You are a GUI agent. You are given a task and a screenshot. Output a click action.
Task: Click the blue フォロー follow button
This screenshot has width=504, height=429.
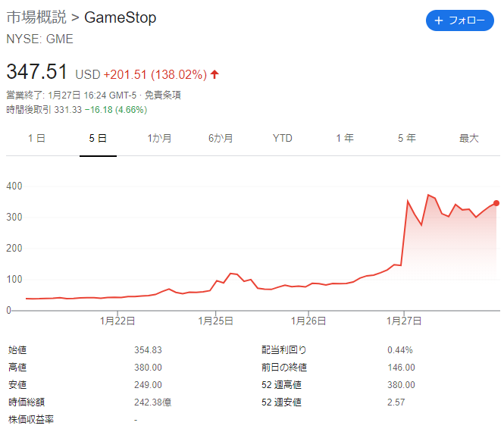coord(459,20)
